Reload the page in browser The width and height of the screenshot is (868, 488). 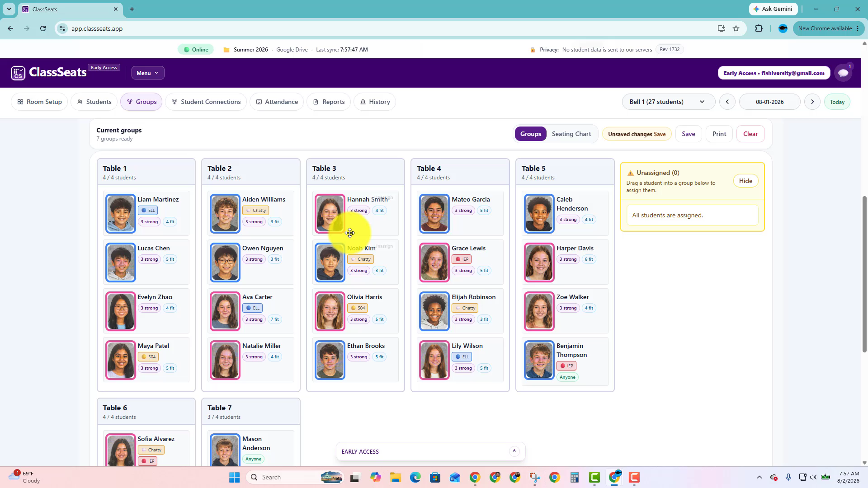coord(43,28)
